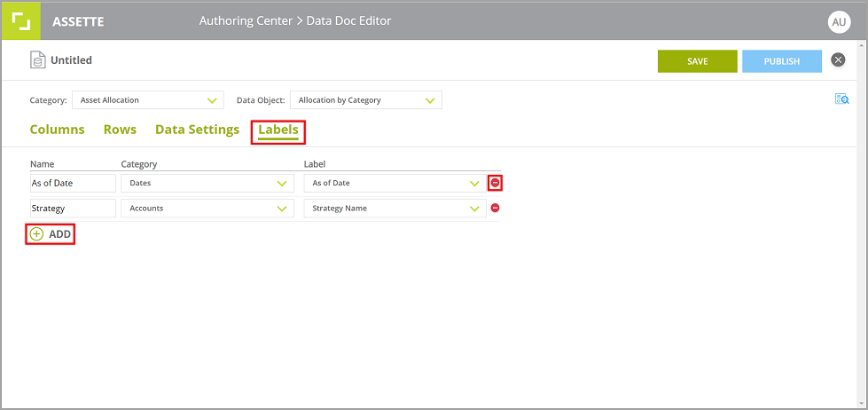
Task: Click the data doc icon beside Untitled
Action: coord(37,59)
